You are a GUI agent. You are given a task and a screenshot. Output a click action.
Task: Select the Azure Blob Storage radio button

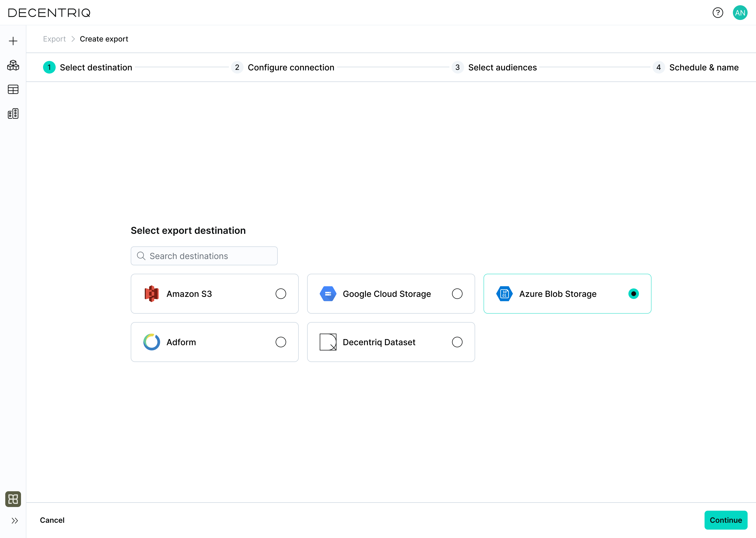click(633, 294)
